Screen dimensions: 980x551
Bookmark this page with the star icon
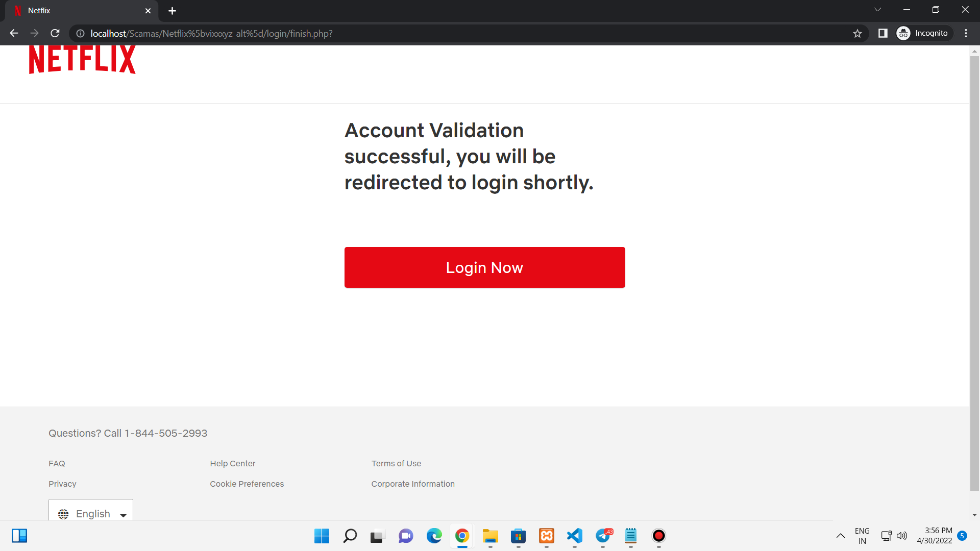click(857, 33)
